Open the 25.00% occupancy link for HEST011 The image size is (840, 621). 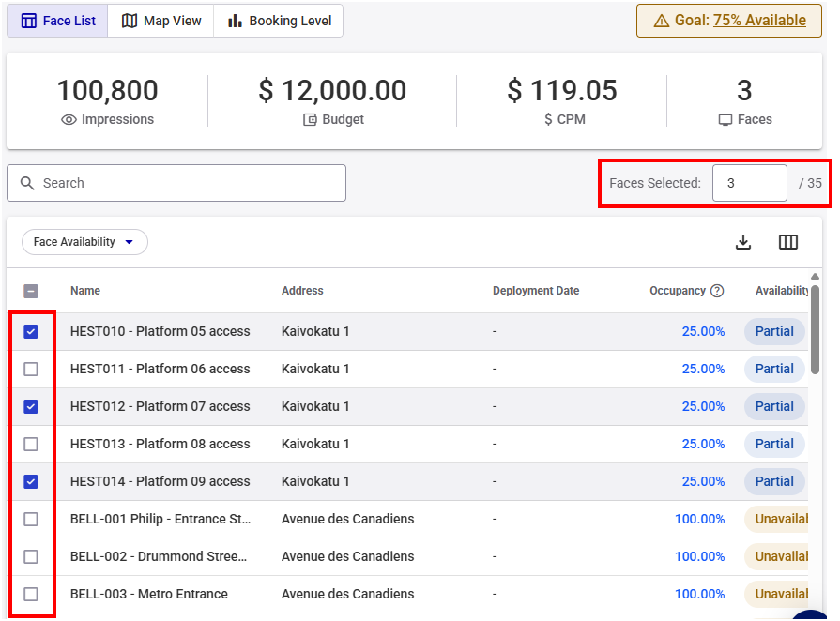[x=703, y=369]
